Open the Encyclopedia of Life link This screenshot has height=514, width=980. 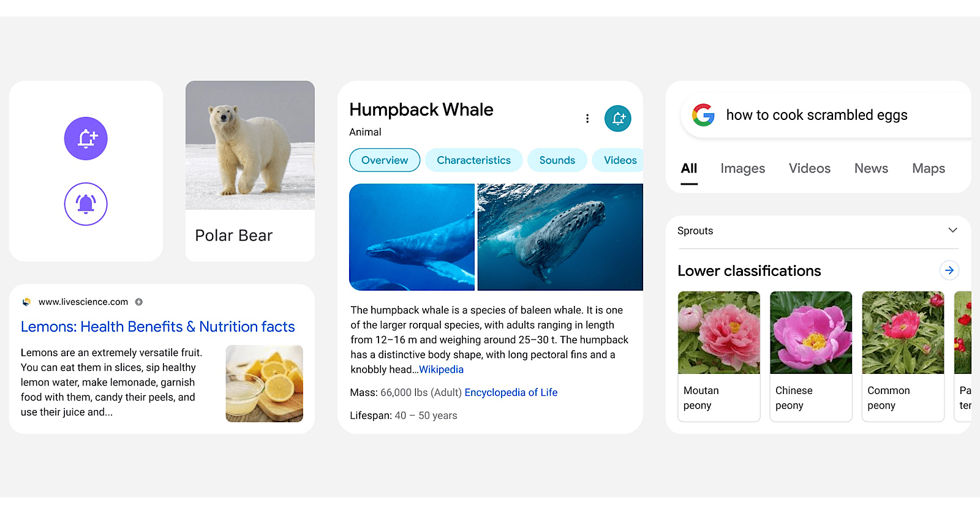click(x=511, y=393)
